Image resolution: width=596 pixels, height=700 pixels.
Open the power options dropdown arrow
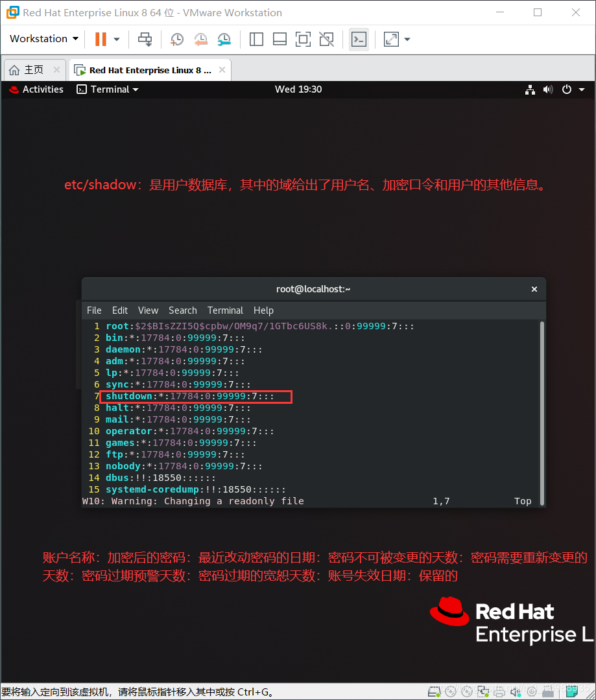click(x=117, y=40)
